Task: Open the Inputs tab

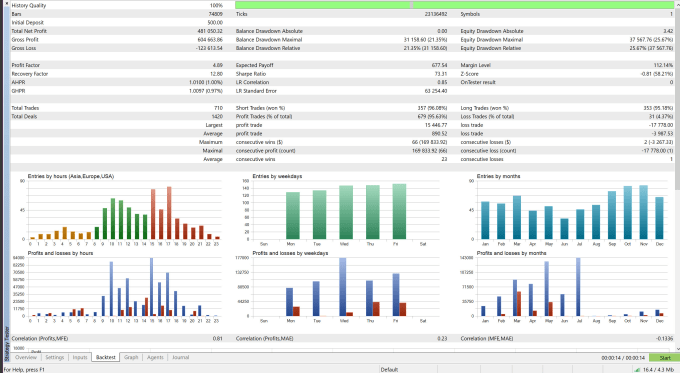Action: (80, 357)
